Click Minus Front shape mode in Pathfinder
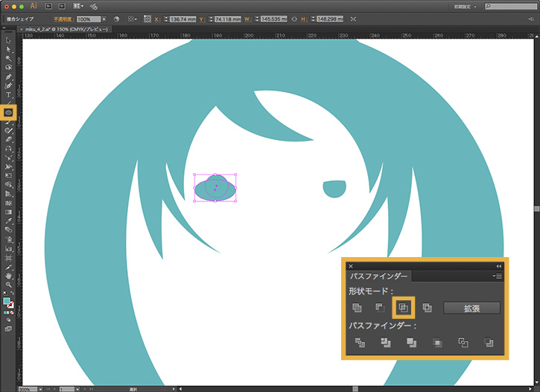540x392 pixels. click(380, 308)
